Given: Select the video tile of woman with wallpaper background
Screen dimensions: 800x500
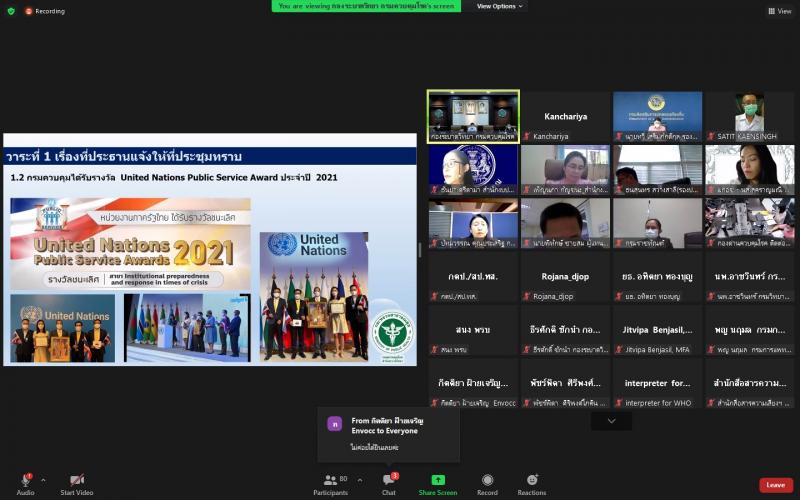Looking at the screenshot, I should point(749,170).
